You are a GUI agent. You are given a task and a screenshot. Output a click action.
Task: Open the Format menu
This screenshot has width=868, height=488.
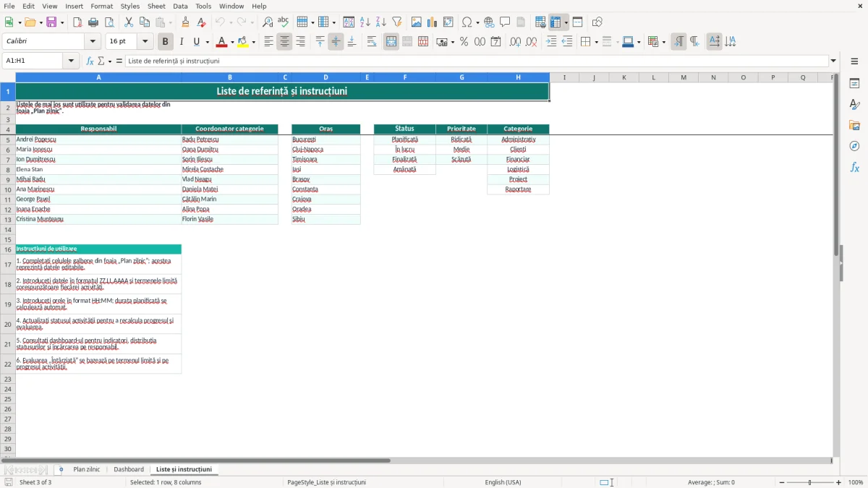tap(101, 6)
